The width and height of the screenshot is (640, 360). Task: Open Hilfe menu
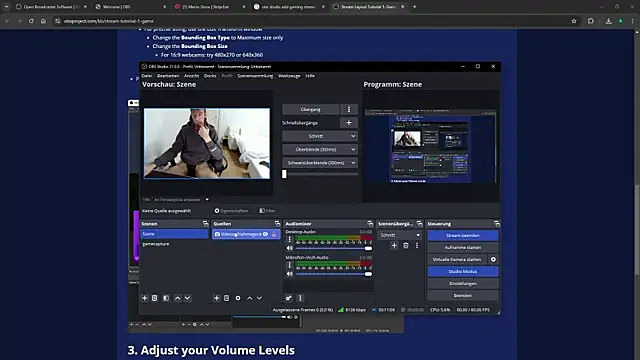(310, 76)
